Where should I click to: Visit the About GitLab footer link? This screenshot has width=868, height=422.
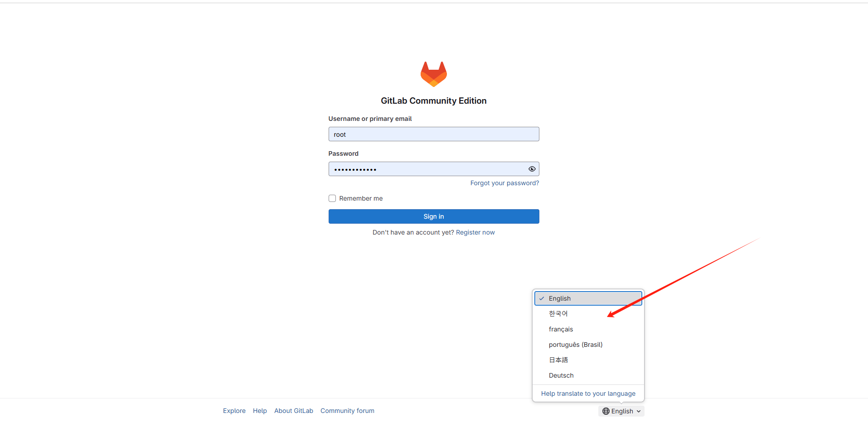pyautogui.click(x=294, y=411)
